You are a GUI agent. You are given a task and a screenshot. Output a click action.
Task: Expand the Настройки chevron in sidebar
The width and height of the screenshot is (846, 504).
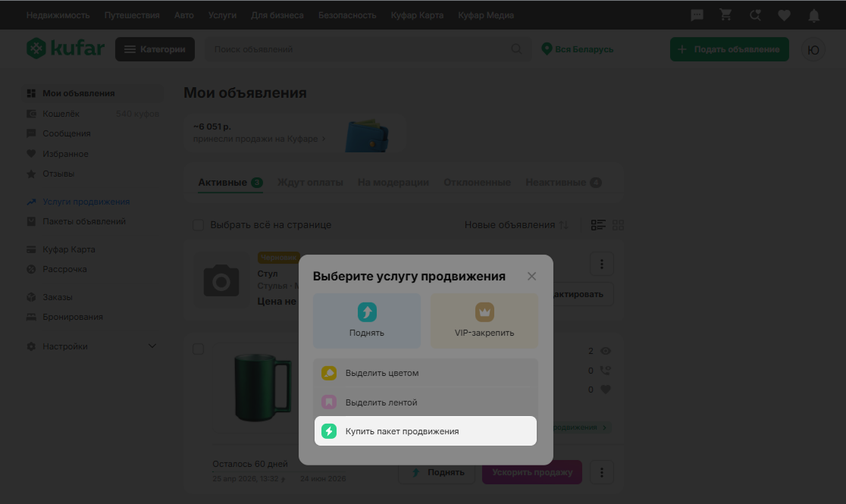(152, 346)
